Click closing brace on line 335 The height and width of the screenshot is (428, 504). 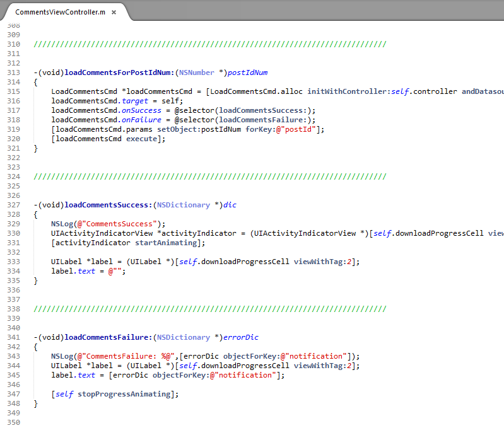pyautogui.click(x=36, y=281)
